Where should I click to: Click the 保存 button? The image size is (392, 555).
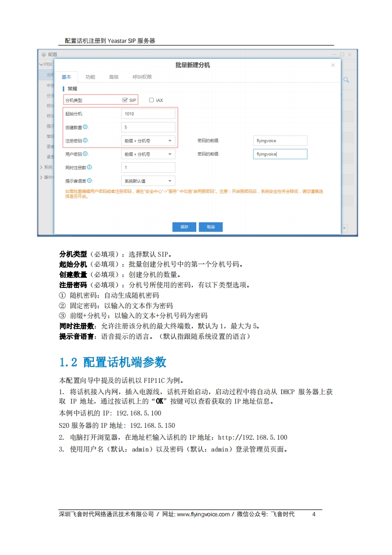pos(184,227)
